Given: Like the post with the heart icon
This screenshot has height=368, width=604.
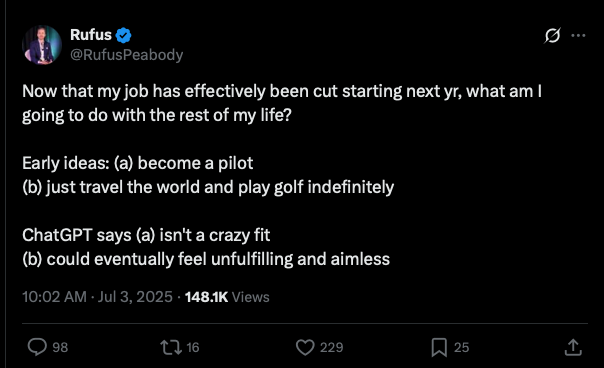Looking at the screenshot, I should point(305,347).
